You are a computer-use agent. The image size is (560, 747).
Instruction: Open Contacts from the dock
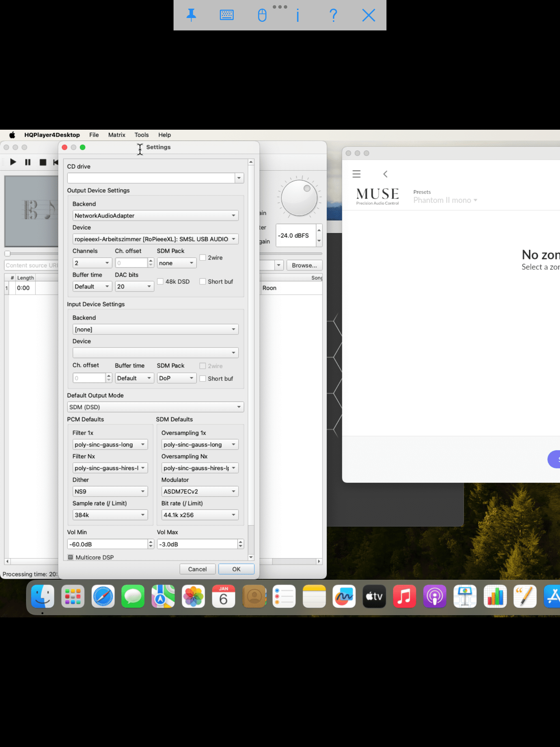tap(254, 596)
